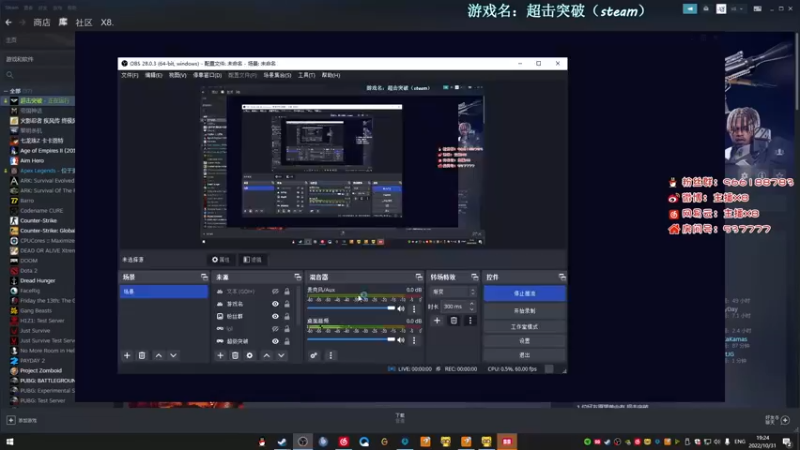The height and width of the screenshot is (450, 800).
Task: Open the NetEase Music red taskbar icon
Action: pos(343,441)
